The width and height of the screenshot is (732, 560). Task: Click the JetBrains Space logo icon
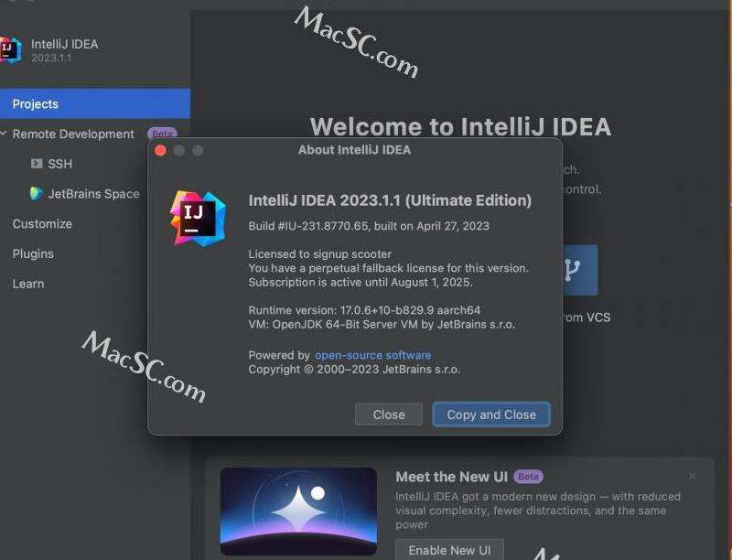point(36,193)
